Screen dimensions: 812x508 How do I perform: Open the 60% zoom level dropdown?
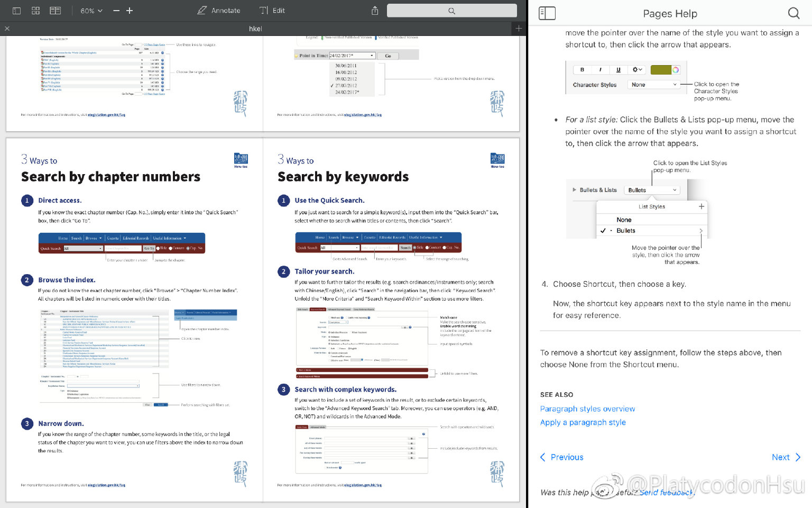[91, 11]
